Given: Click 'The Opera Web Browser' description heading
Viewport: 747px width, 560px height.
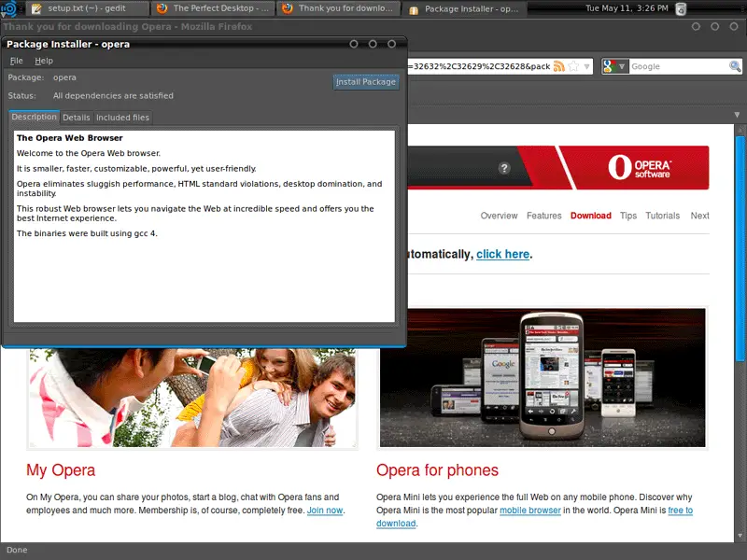Looking at the screenshot, I should [69, 138].
